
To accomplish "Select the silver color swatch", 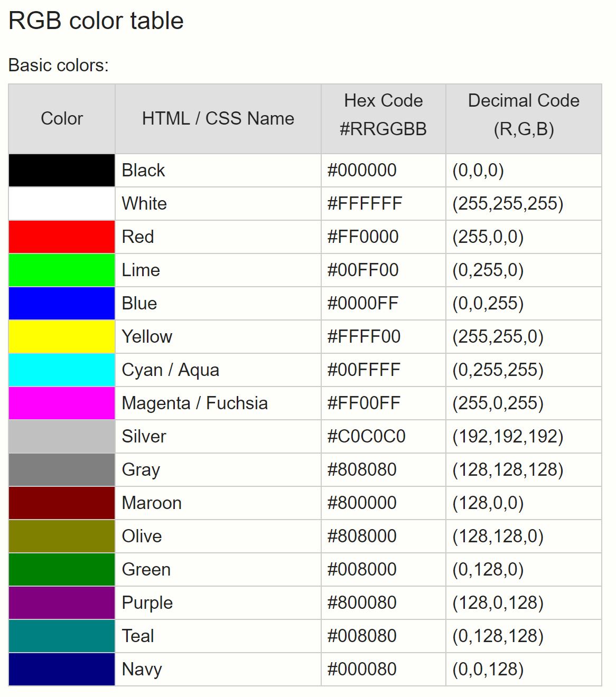I will pyautogui.click(x=62, y=437).
